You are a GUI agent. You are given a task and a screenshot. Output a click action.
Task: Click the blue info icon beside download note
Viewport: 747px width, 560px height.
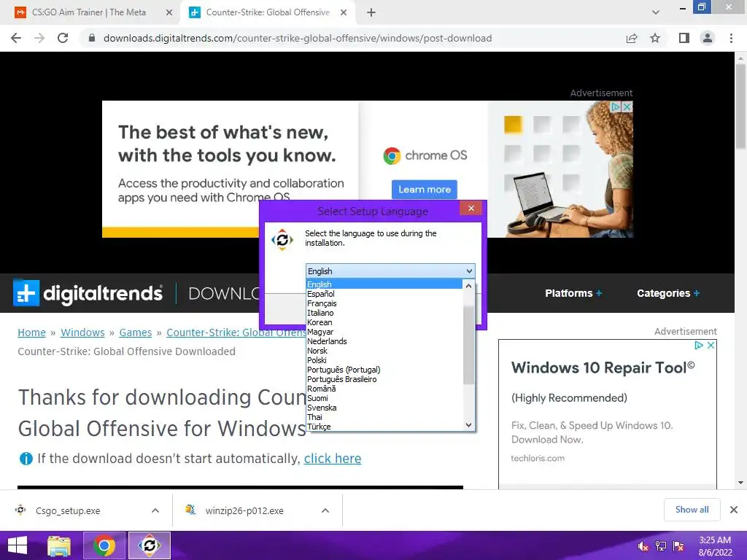pos(26,459)
